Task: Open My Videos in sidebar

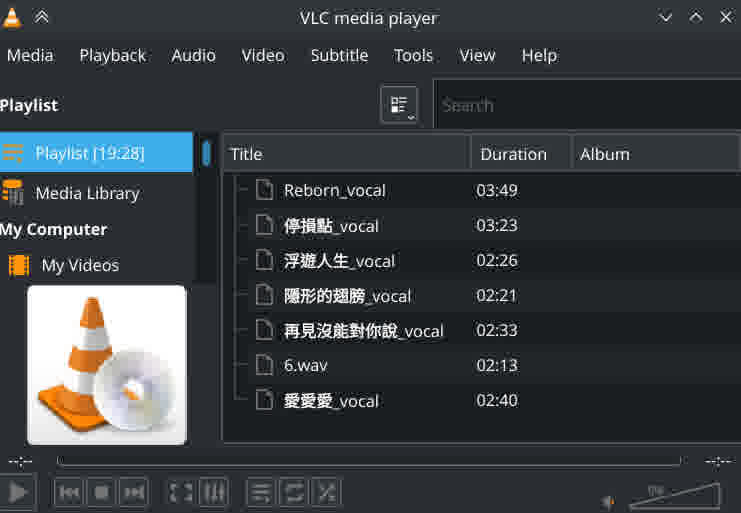Action: click(x=80, y=265)
